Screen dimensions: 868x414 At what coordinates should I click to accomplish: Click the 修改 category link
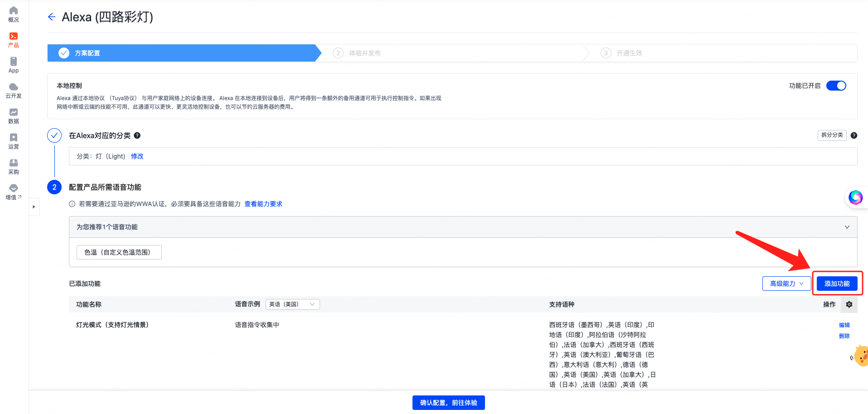tap(137, 156)
